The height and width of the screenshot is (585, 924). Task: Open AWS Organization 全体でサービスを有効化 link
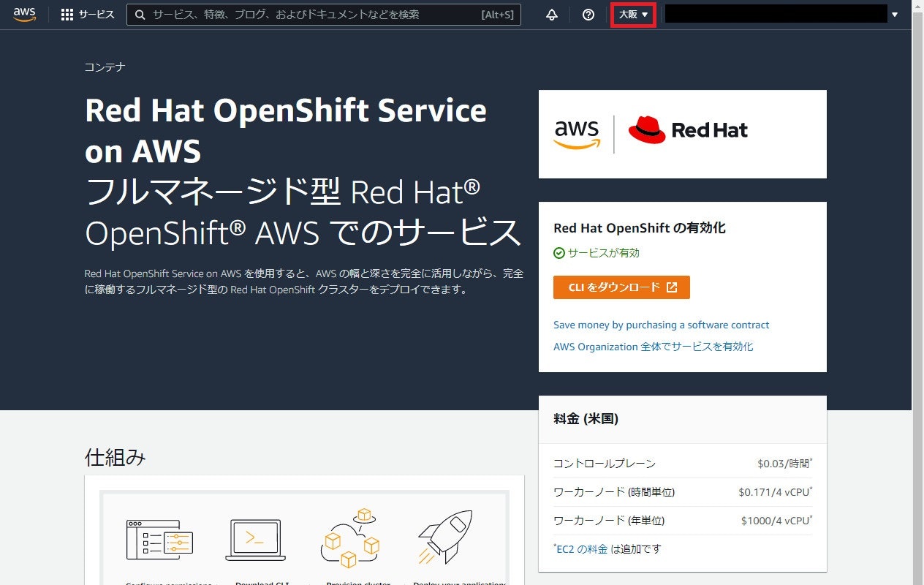point(654,347)
